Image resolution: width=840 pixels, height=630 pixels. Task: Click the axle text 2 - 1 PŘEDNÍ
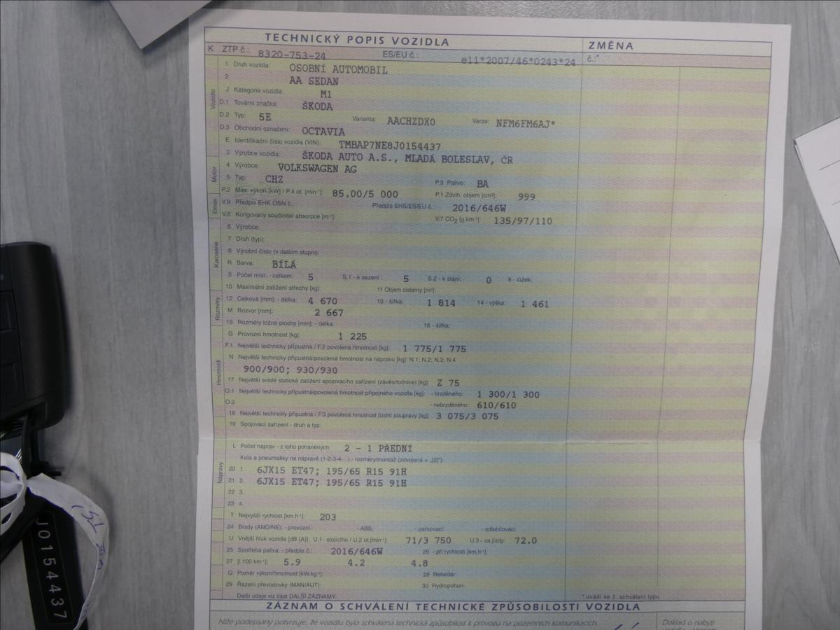pyautogui.click(x=378, y=447)
